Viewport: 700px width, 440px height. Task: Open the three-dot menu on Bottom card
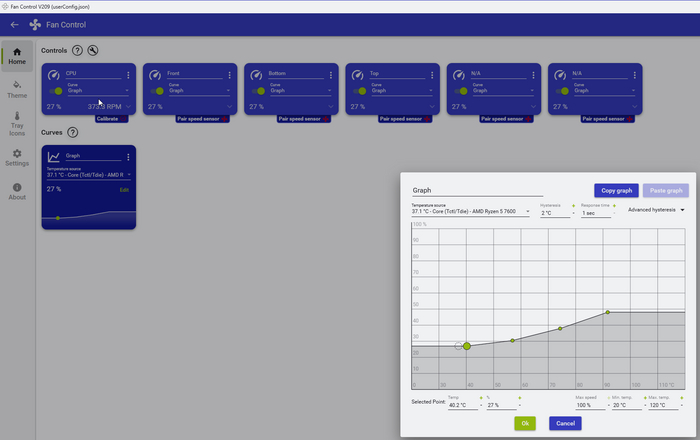point(331,75)
